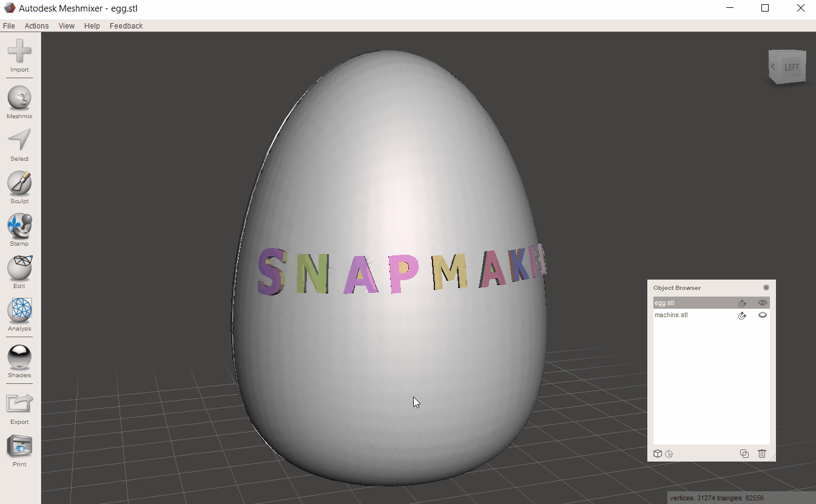Open the Help menu

click(x=92, y=26)
